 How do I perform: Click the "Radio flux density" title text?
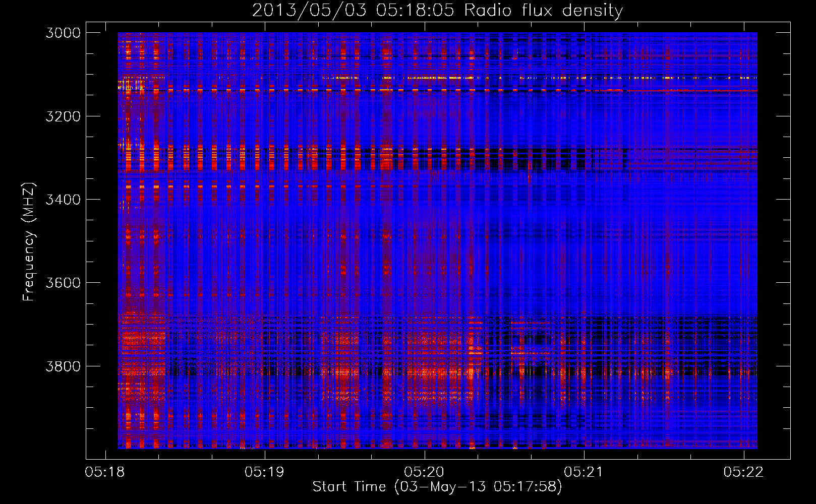[543, 11]
